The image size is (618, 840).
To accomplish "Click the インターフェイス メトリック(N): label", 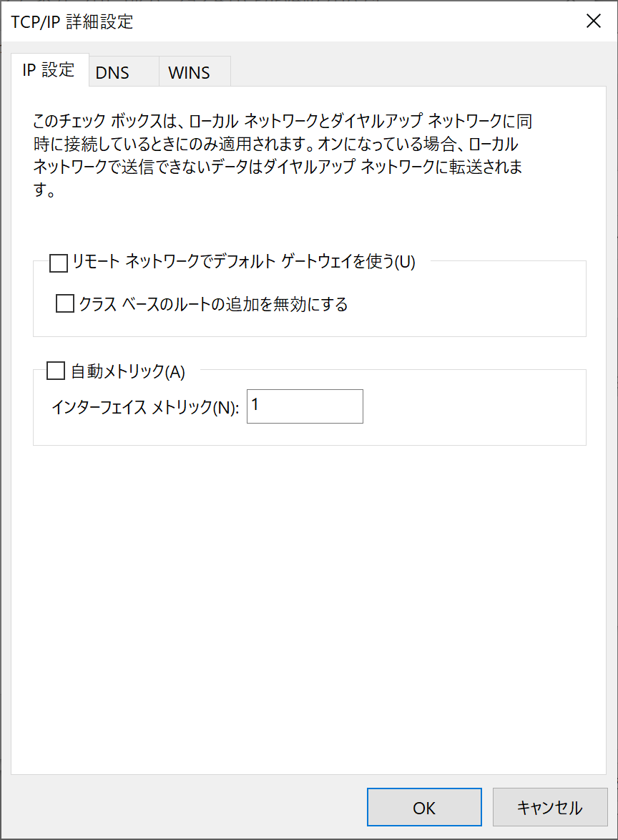I will (x=145, y=408).
